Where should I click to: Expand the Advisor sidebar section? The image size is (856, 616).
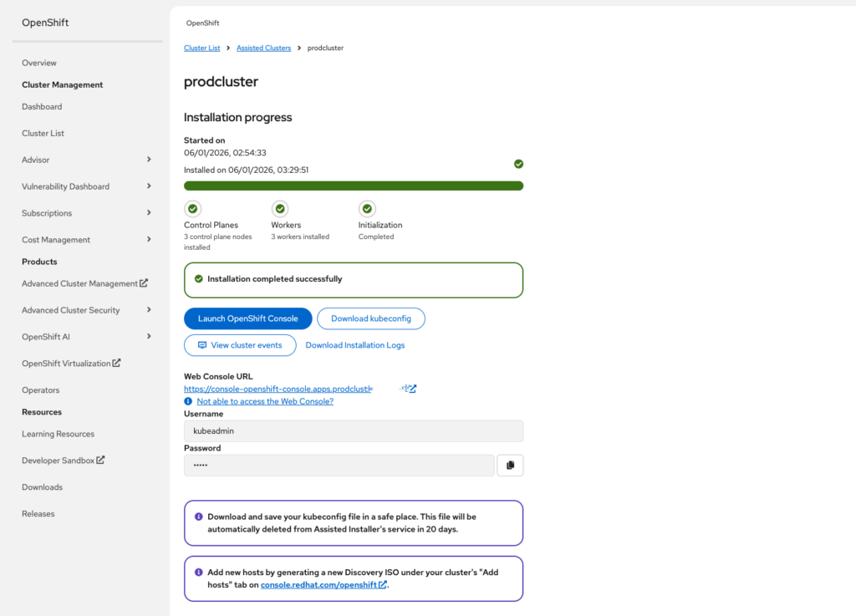tap(149, 160)
